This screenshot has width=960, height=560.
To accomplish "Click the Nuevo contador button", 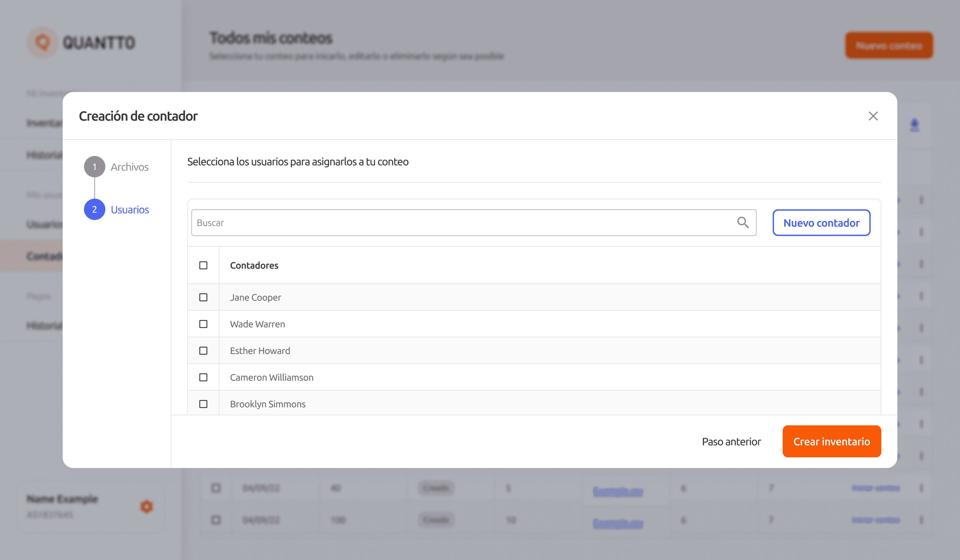I will pos(821,223).
